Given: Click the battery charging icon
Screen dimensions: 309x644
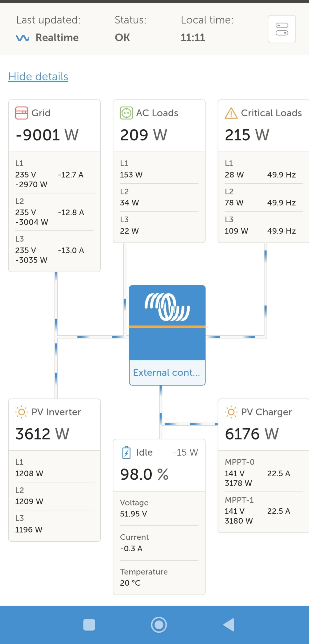Looking at the screenshot, I should (x=126, y=452).
